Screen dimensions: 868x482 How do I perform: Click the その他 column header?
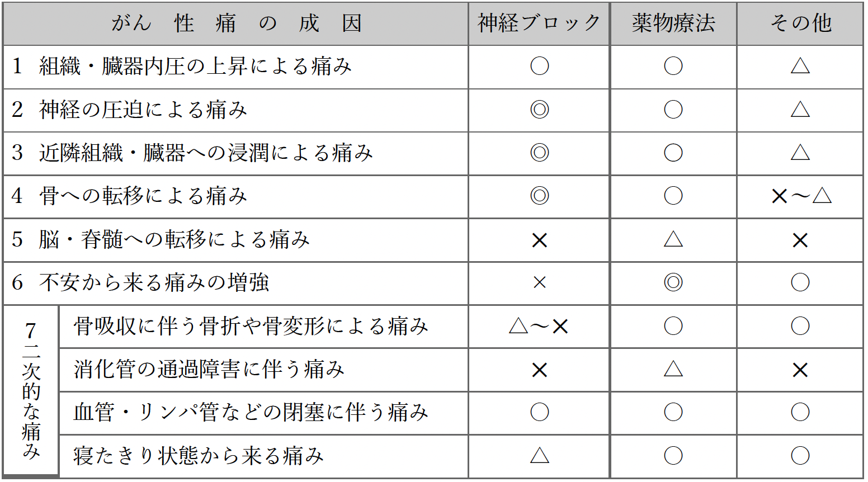800,23
